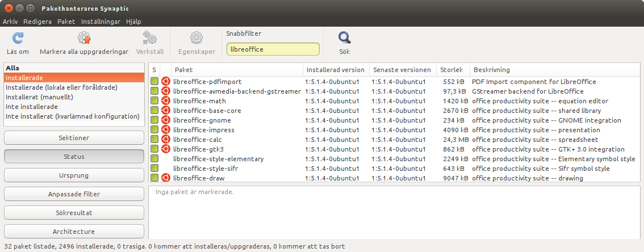Toggle status box for libreoffice-style-sifr
The width and height of the screenshot is (644, 252).
coord(154,168)
